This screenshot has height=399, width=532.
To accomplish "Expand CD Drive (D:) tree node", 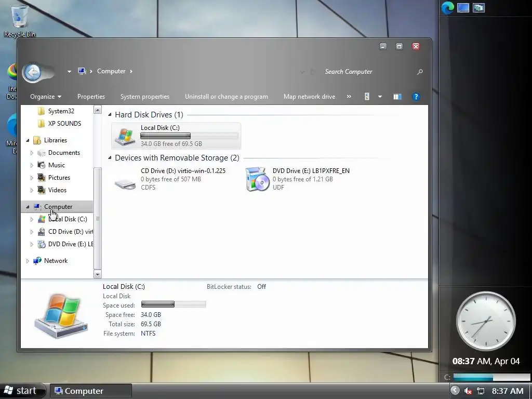I will tap(32, 232).
